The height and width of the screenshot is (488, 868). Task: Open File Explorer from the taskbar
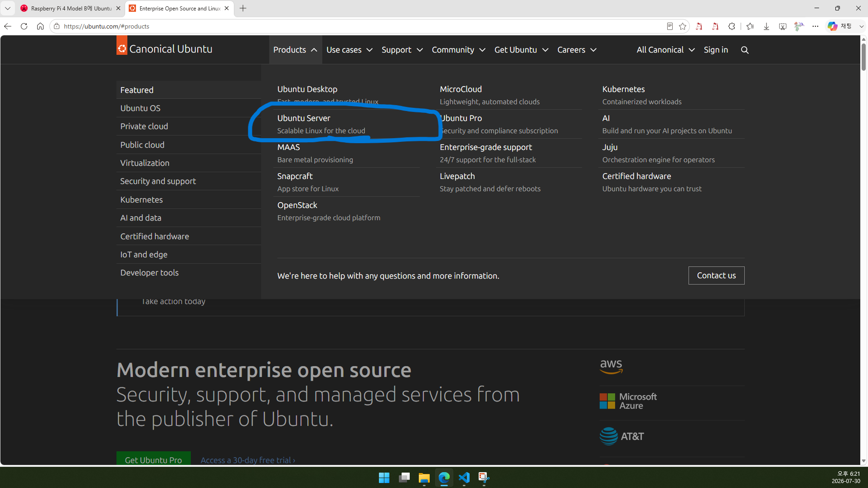pos(424,478)
